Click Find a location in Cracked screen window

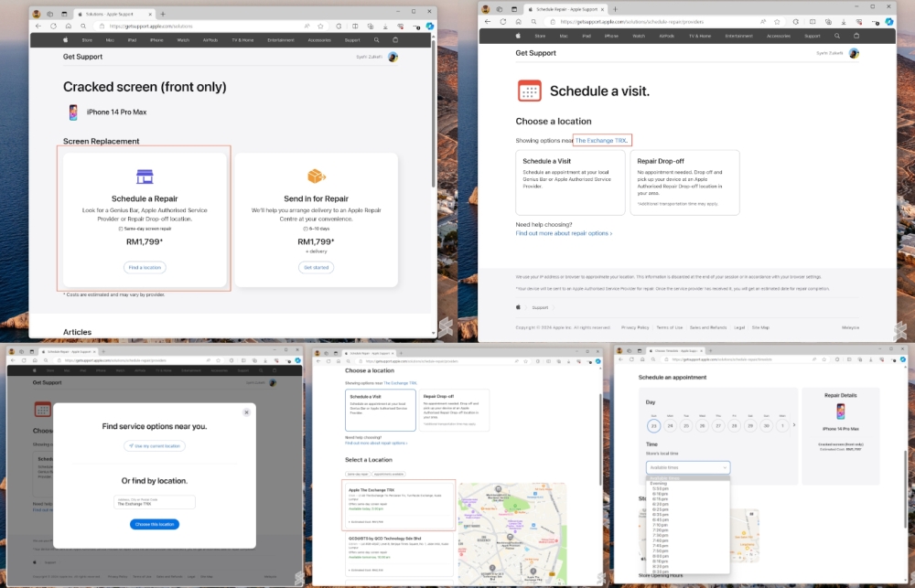pos(145,267)
